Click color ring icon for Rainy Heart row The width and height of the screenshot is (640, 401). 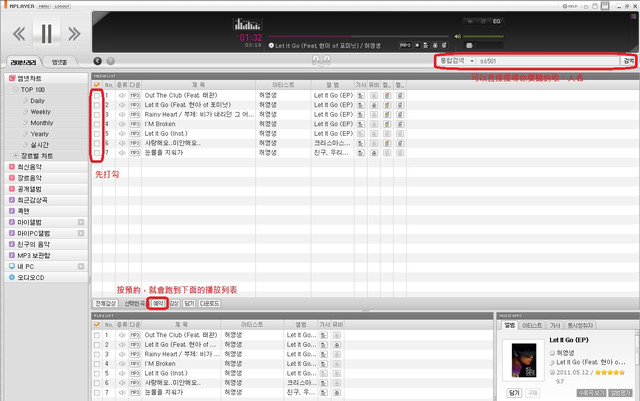pos(387,115)
